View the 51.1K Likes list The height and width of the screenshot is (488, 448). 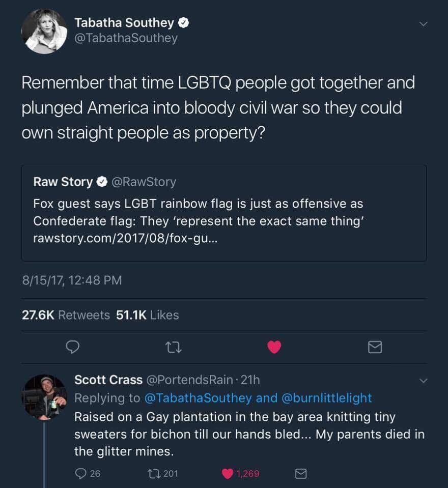tap(148, 315)
